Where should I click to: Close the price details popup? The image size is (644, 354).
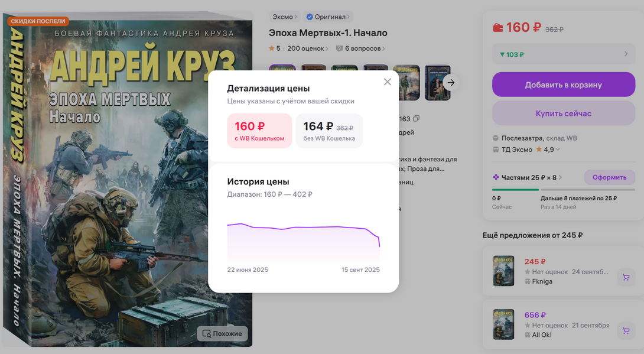tap(387, 82)
